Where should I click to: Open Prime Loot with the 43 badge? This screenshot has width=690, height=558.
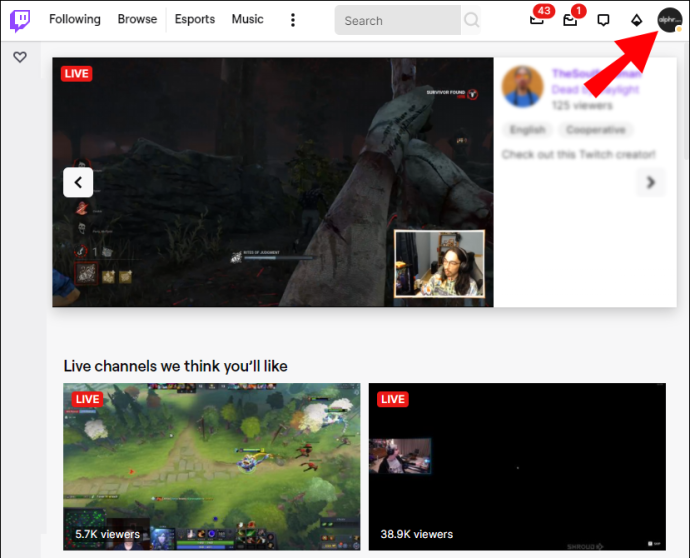[x=537, y=19]
